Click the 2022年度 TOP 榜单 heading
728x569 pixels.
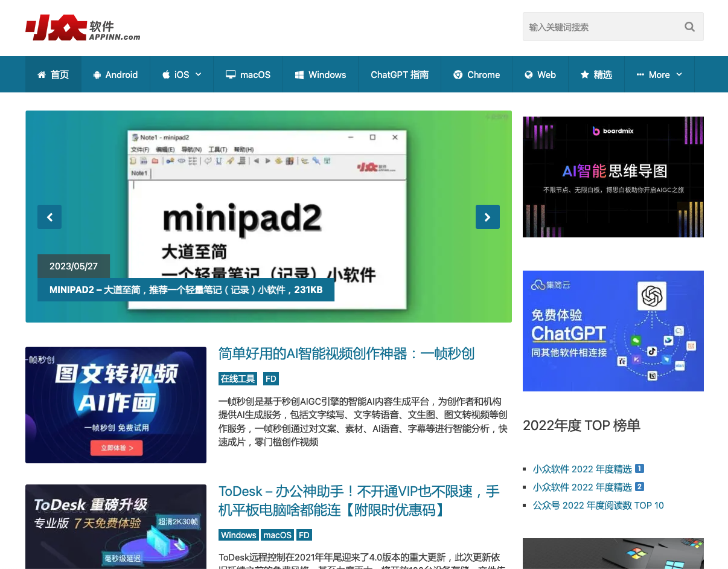pyautogui.click(x=581, y=425)
